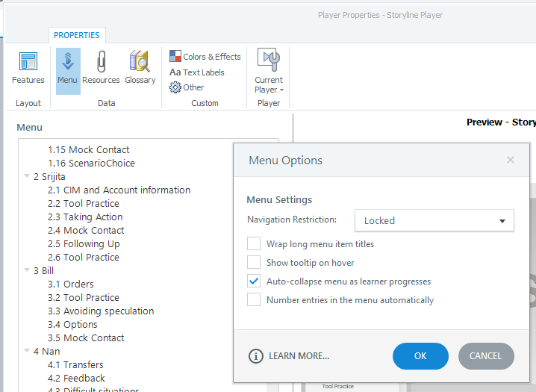The image size is (536, 392).
Task: Click the Cancel button
Action: (x=485, y=356)
